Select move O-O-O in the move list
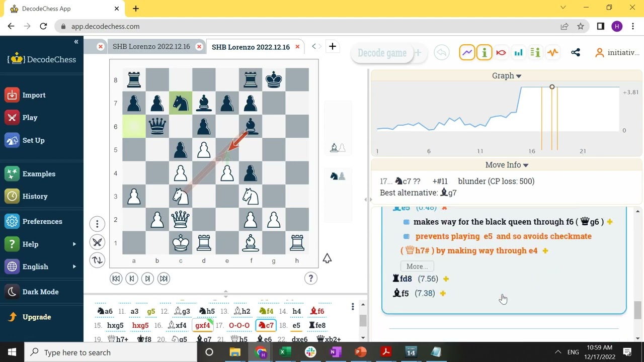Screen dimensions: 644x362 (239, 325)
